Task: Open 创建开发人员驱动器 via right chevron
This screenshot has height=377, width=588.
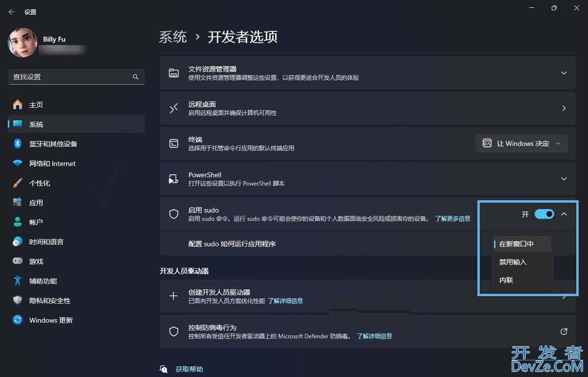Action: (x=564, y=296)
